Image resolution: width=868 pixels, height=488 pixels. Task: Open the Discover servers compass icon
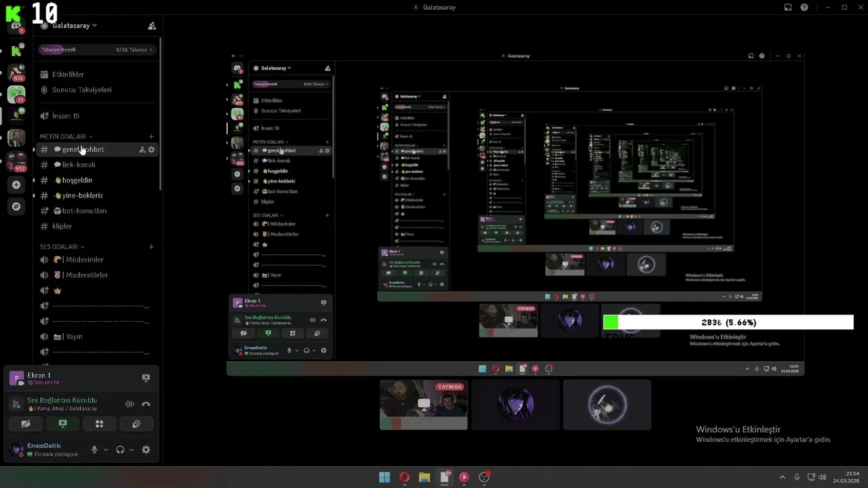pyautogui.click(x=16, y=206)
